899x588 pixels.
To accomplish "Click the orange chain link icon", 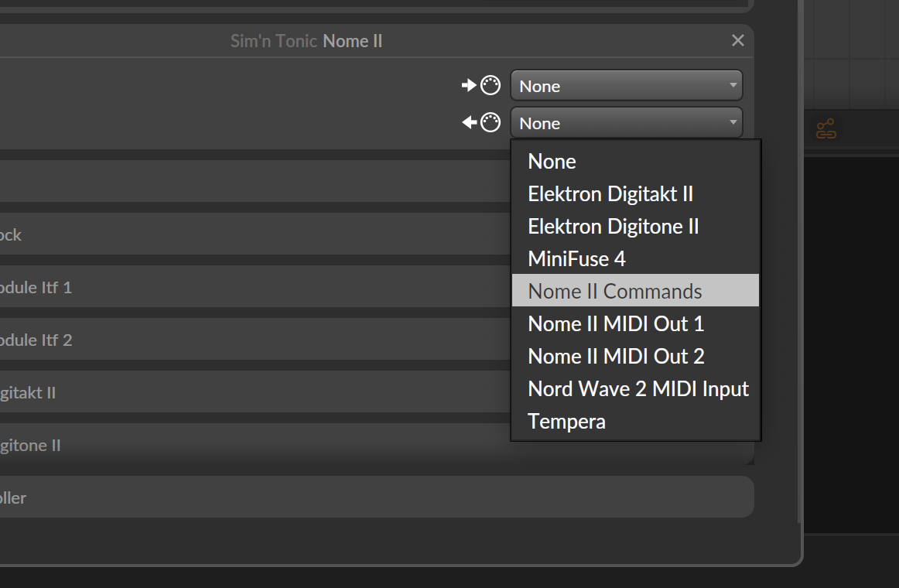I will click(x=826, y=129).
